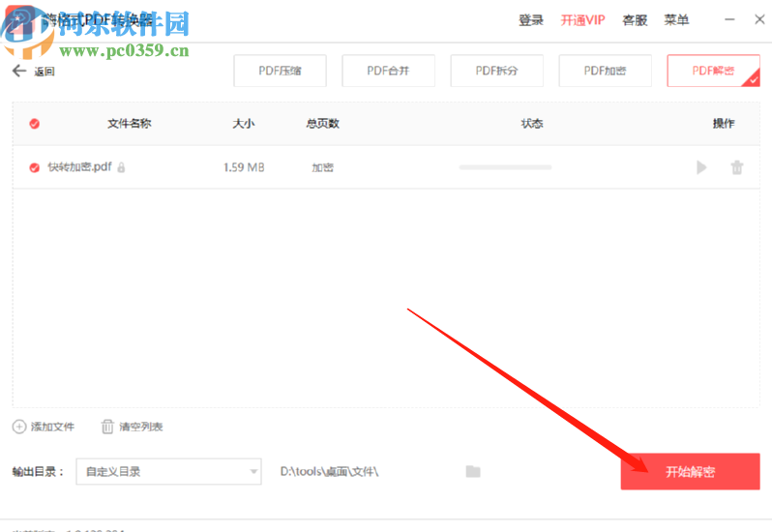
Task: Click the 大小 column header
Action: 244,124
